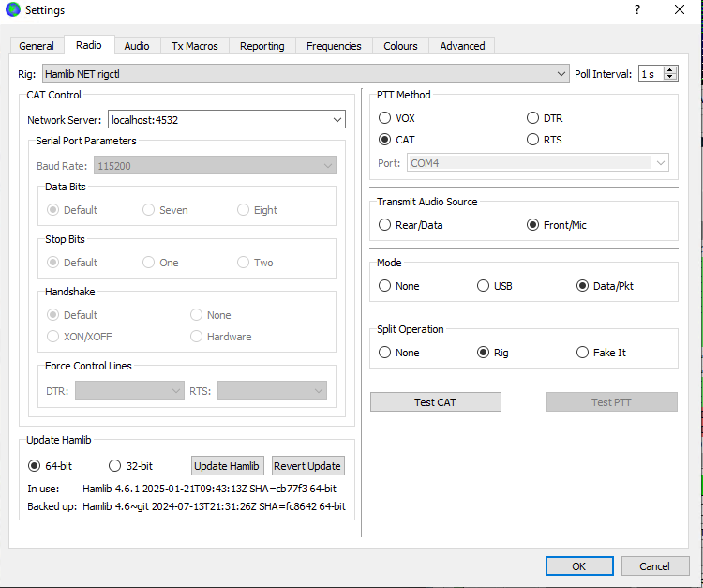Open the Colours tab
The height and width of the screenshot is (588, 703).
point(400,46)
